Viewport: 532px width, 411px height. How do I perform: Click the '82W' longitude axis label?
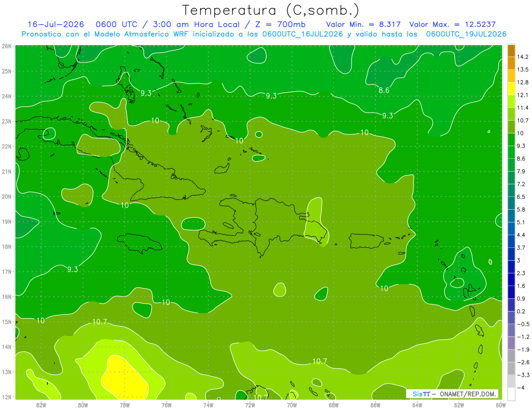tap(41, 405)
